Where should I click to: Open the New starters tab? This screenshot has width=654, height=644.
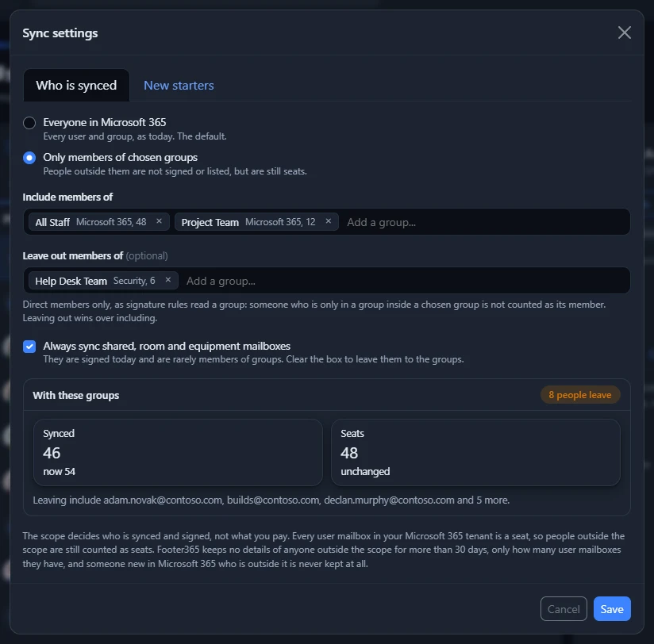click(x=179, y=86)
